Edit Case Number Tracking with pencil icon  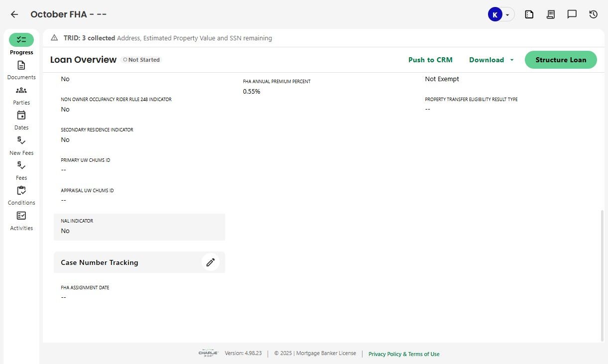tap(211, 262)
